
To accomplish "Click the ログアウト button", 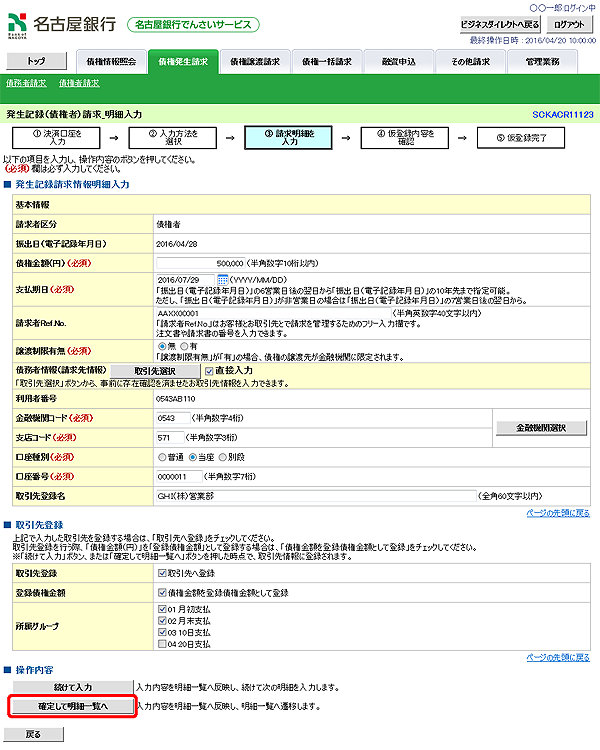I will click(569, 24).
